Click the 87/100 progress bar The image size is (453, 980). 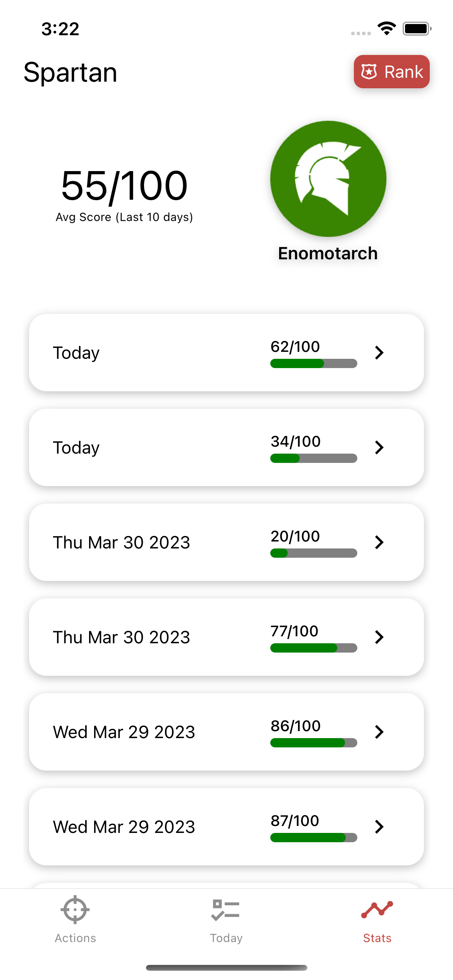[313, 838]
